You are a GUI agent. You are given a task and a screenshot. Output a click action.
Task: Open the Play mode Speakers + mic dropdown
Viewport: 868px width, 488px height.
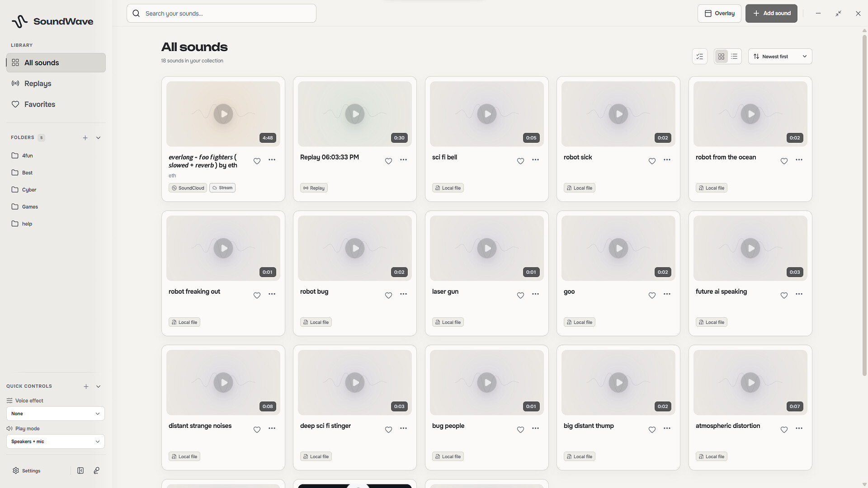pos(56,441)
